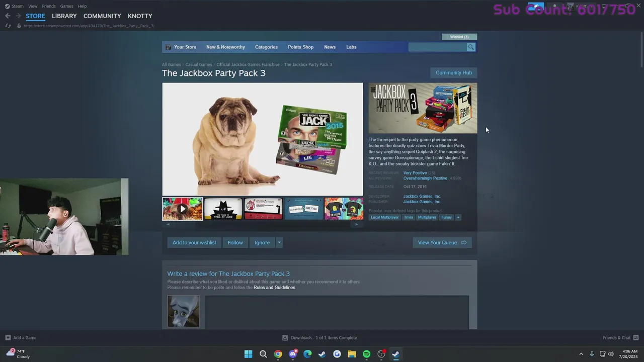Image resolution: width=644 pixels, height=362 pixels.
Task: Open the Friends & Chat icon
Action: coord(636,338)
